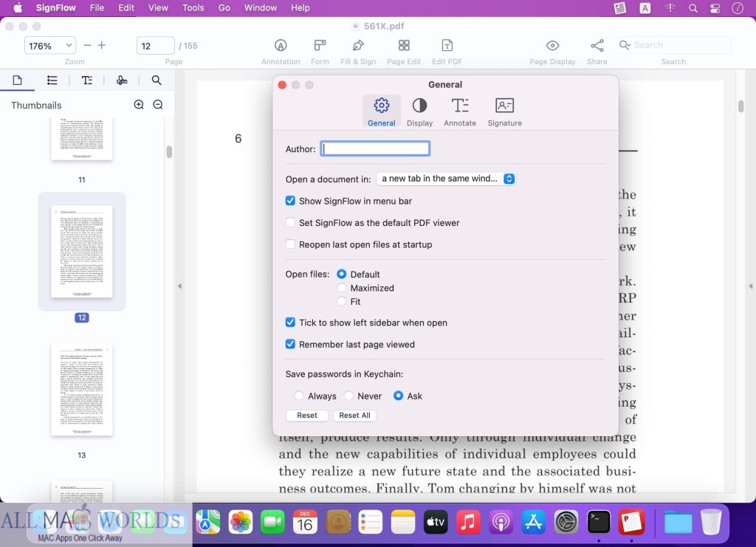756x547 pixels.
Task: Click the Reset All button
Action: [354, 416]
